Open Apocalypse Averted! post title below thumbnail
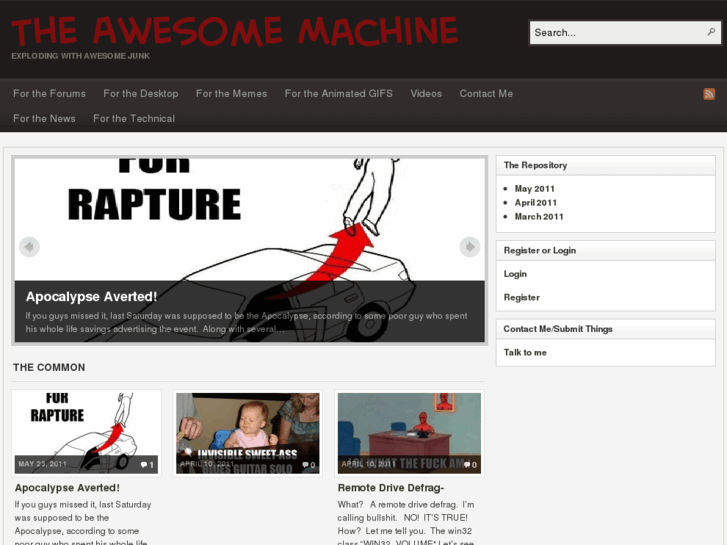The image size is (727, 545). pos(67,488)
